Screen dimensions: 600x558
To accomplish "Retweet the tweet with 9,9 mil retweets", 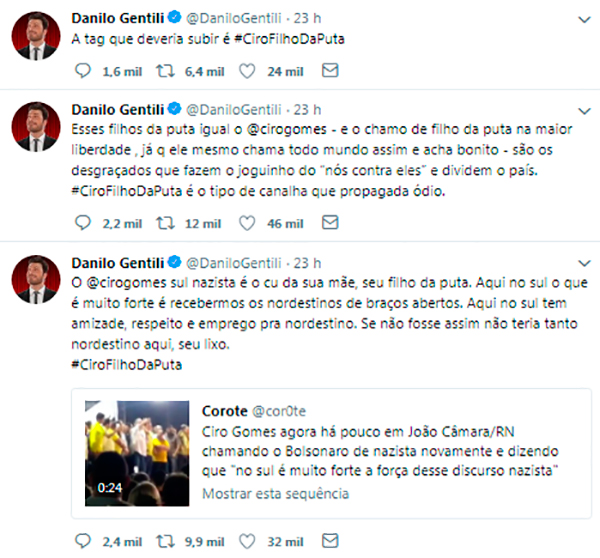I will tap(165, 541).
